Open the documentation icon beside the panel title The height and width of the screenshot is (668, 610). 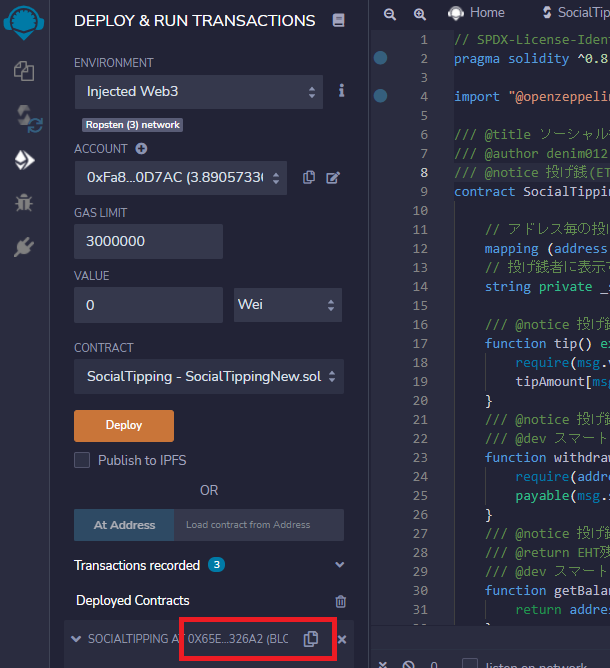[x=338, y=20]
